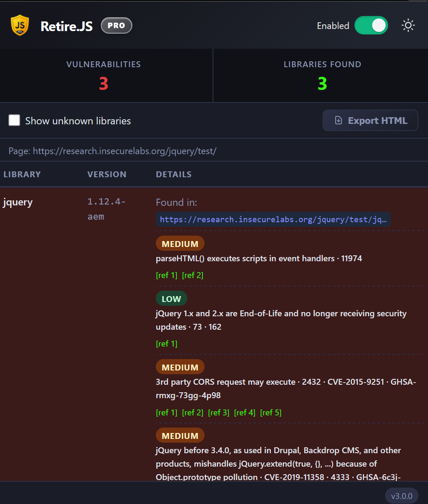Click the Retire.JS title text
This screenshot has height=504, width=428.
pos(66,26)
